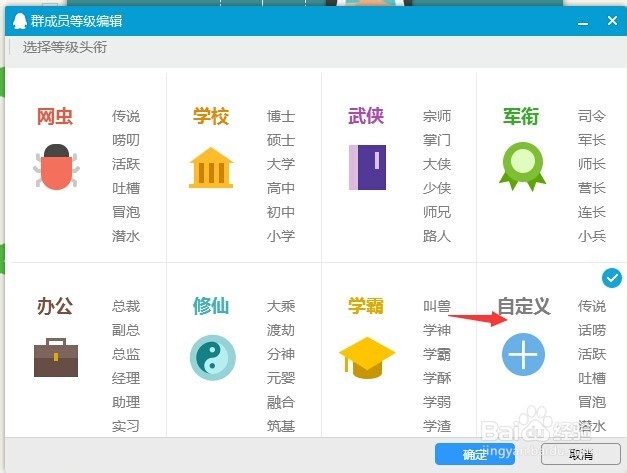Click 学酥 title under 学霸
The height and width of the screenshot is (473, 627).
pos(437,378)
